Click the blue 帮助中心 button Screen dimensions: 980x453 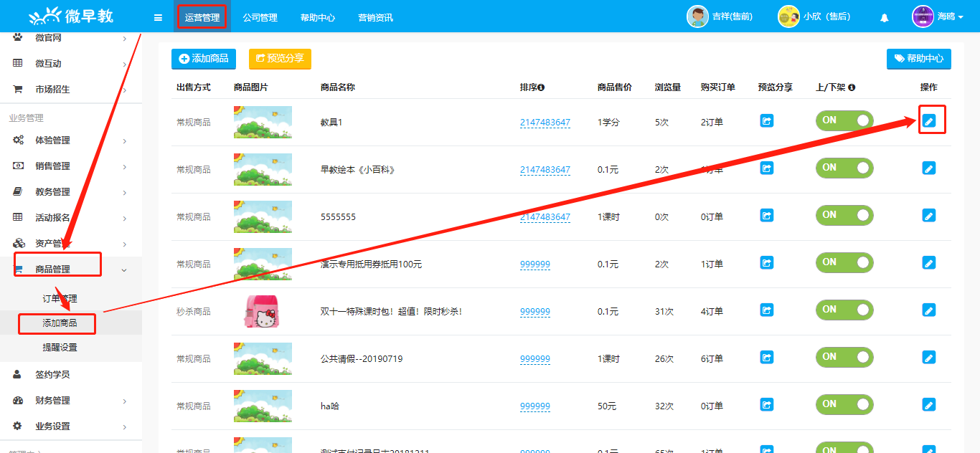point(919,59)
